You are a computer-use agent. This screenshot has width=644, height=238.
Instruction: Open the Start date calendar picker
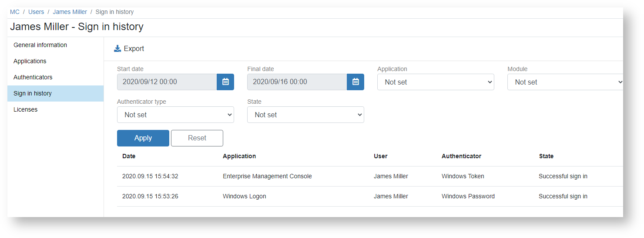(x=225, y=82)
